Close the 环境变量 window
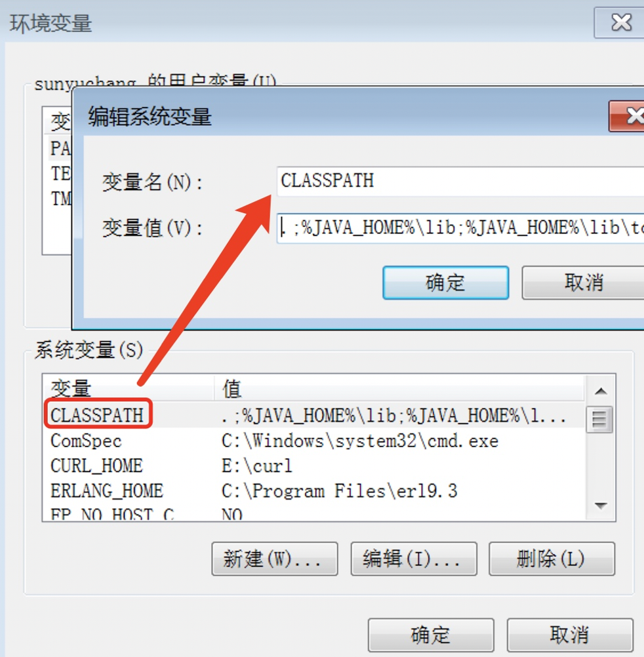 619,23
